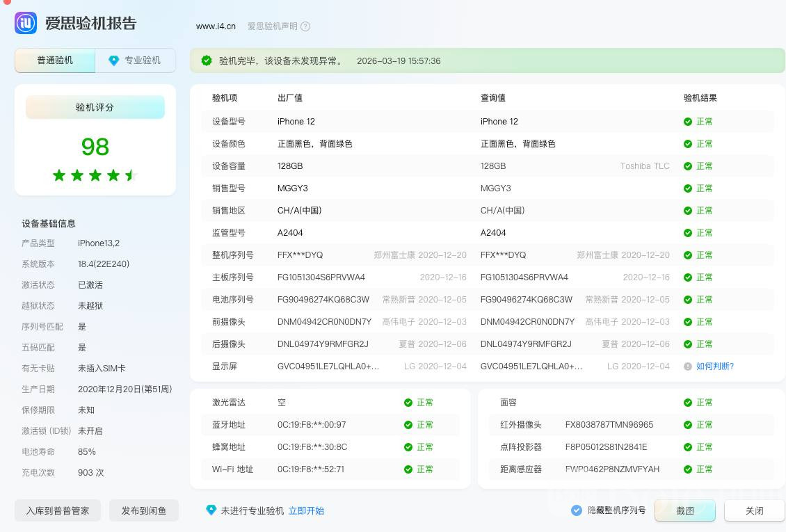The image size is (786, 532).
Task: Open the www.i4.cn website link
Action: [216, 26]
